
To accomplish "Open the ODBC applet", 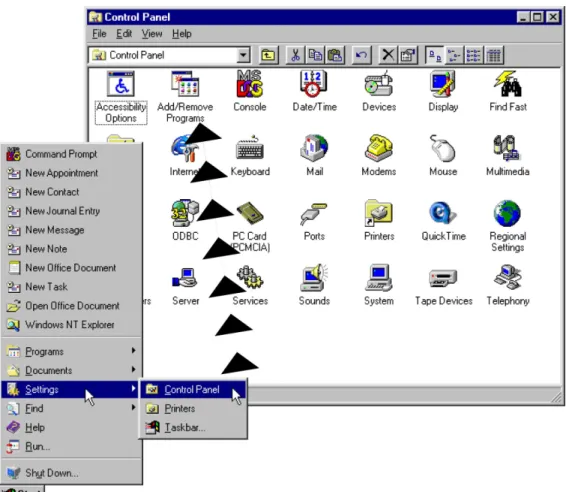I will (x=185, y=220).
